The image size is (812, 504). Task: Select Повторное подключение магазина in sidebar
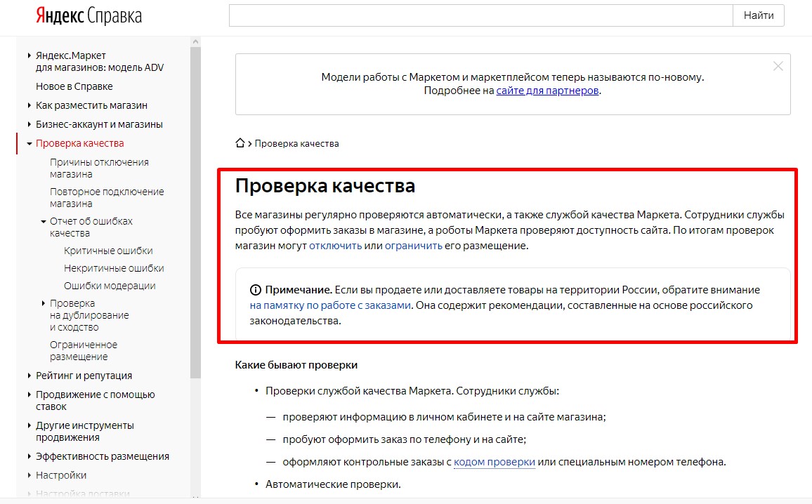[107, 198]
